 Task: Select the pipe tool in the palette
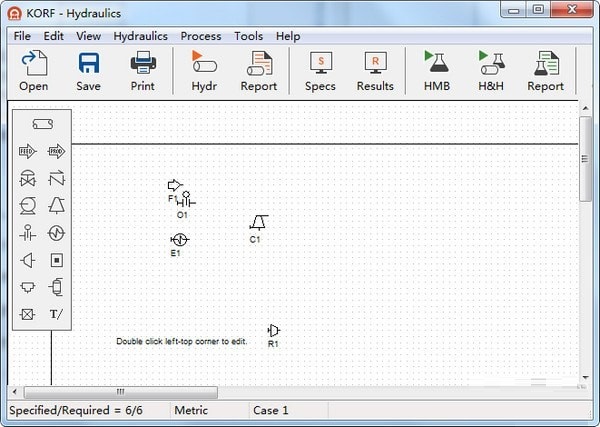tap(42, 124)
